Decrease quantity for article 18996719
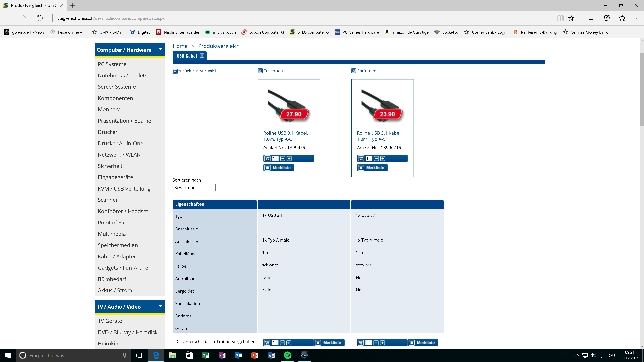This screenshot has height=362, width=644. click(x=376, y=158)
